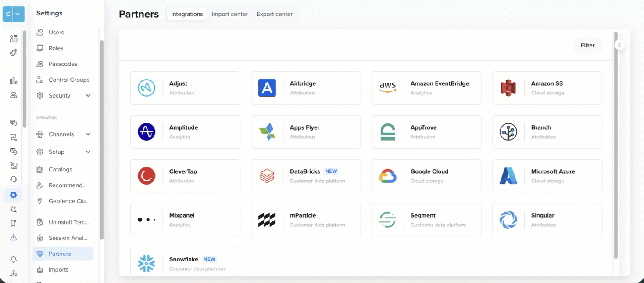Select the dashboard grid icon at top
This screenshot has width=644, height=283.
pos(13,39)
